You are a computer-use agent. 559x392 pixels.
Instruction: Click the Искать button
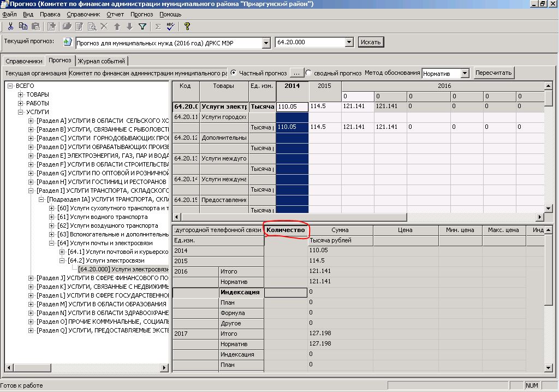[x=371, y=42]
